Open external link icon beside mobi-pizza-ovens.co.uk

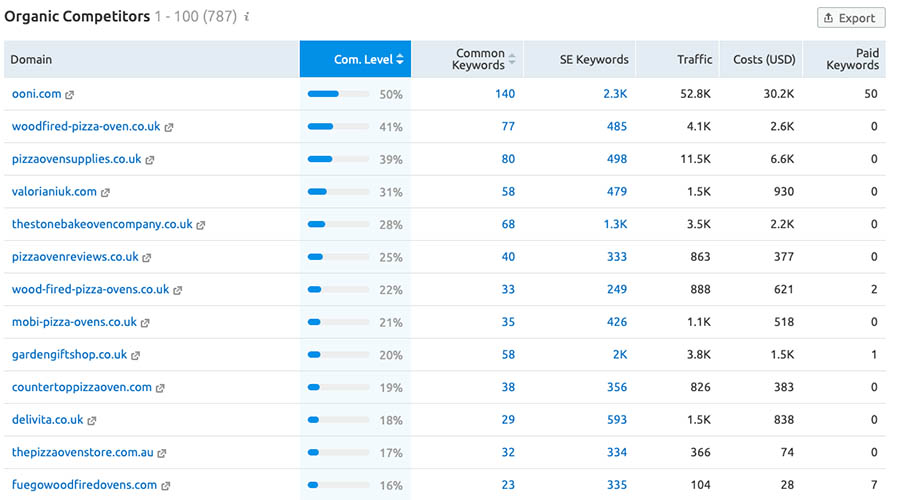145,323
